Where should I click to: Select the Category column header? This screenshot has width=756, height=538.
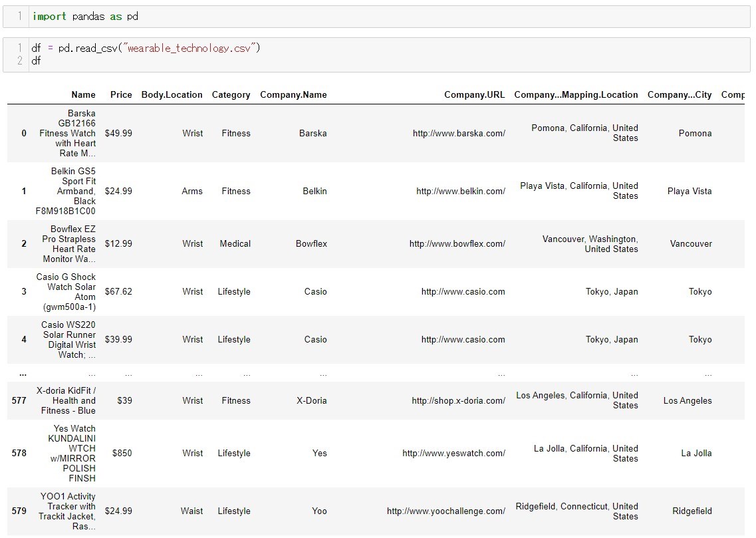[x=231, y=95]
